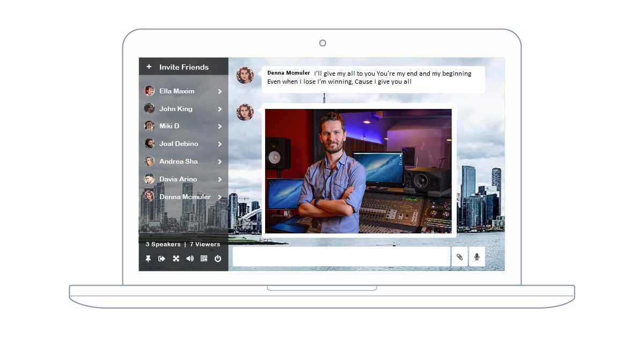644x337 pixels.
Task: Select Miki D in the friends list
Action: tap(169, 126)
